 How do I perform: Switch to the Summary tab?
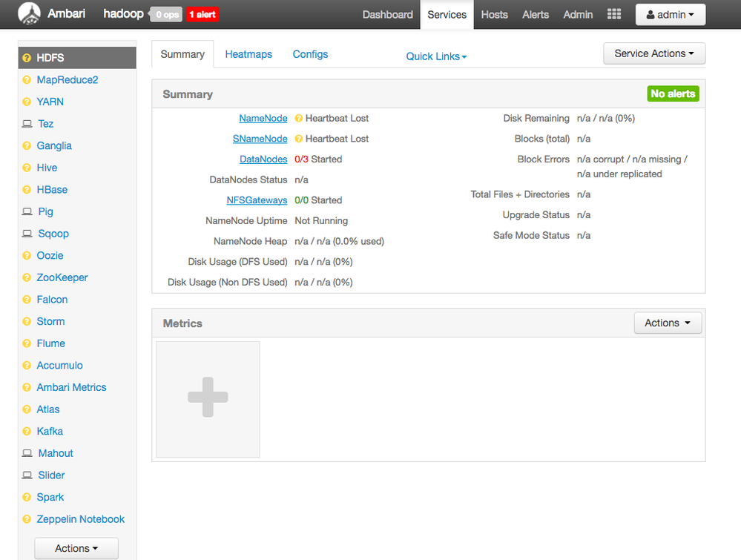pos(182,54)
